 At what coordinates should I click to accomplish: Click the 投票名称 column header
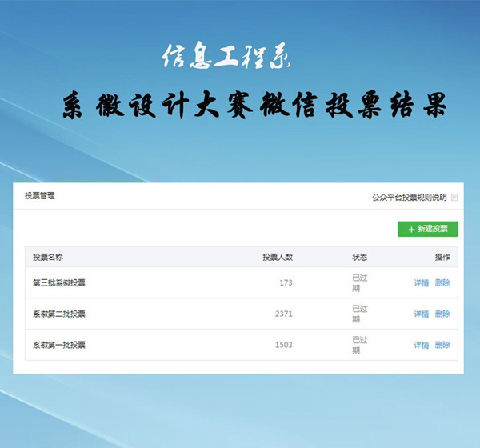pyautogui.click(x=48, y=257)
